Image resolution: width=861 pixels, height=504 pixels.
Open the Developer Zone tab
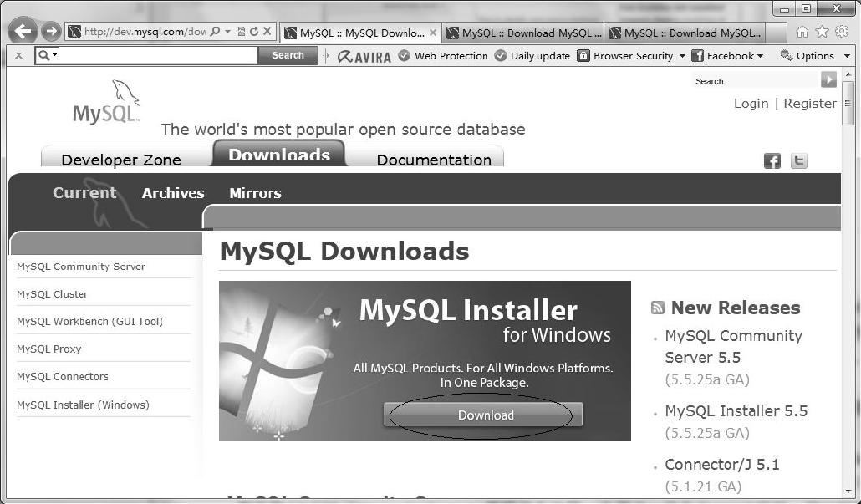[121, 160]
